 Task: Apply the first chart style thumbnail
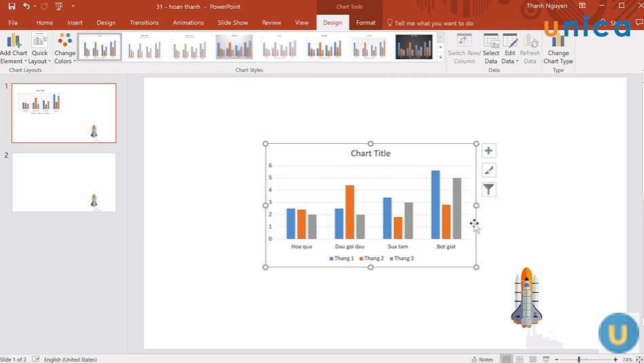(x=99, y=47)
